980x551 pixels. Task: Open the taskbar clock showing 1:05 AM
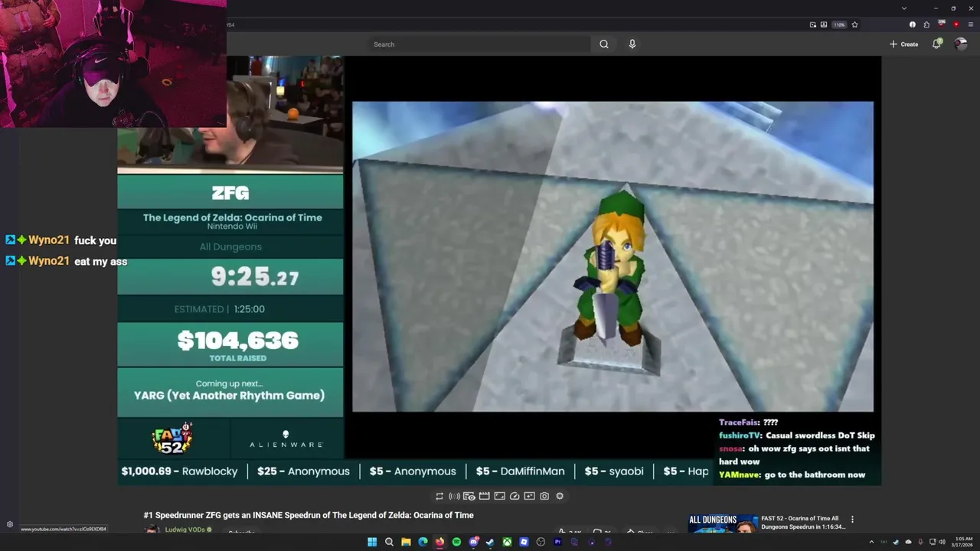tap(963, 542)
